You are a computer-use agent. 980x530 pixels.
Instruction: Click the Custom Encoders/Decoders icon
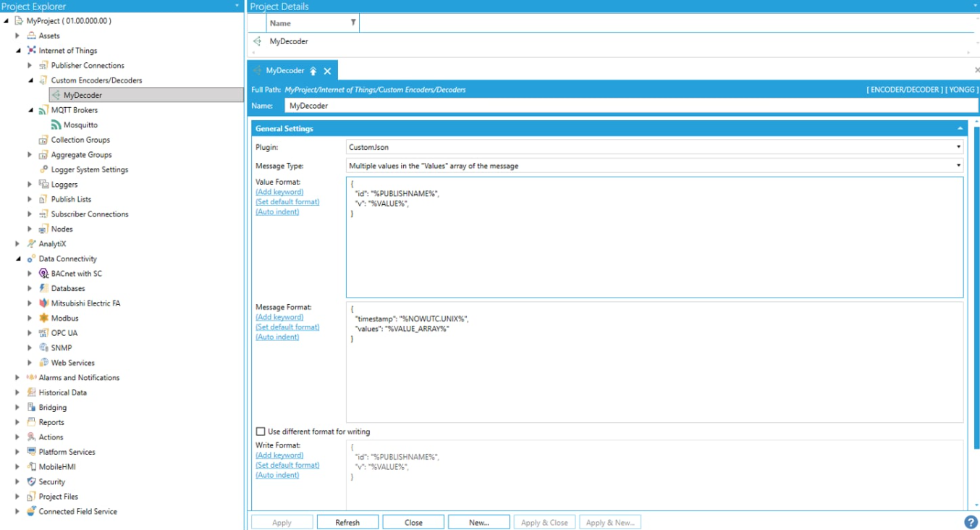[43, 80]
